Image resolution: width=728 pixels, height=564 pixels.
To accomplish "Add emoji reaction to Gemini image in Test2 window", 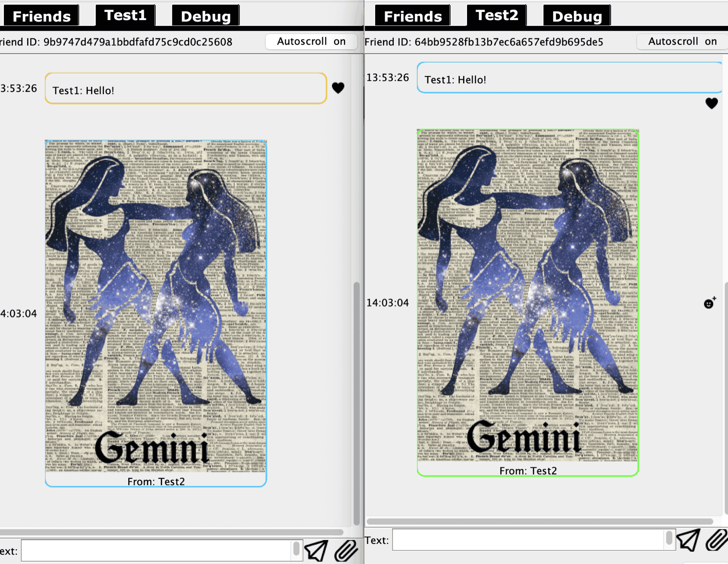I will [x=710, y=303].
